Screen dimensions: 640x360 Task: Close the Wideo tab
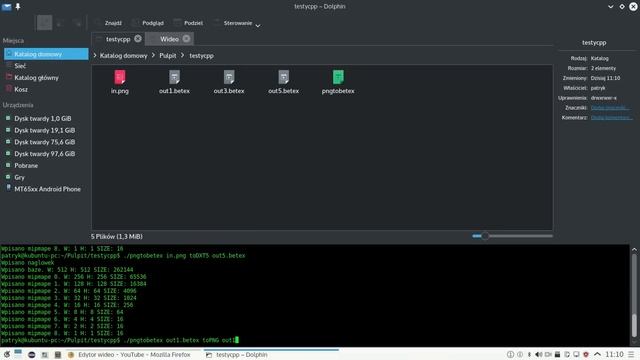(187, 39)
